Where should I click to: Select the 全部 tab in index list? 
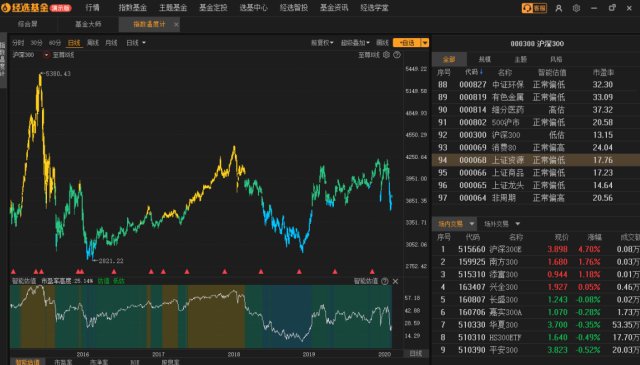[x=449, y=60]
